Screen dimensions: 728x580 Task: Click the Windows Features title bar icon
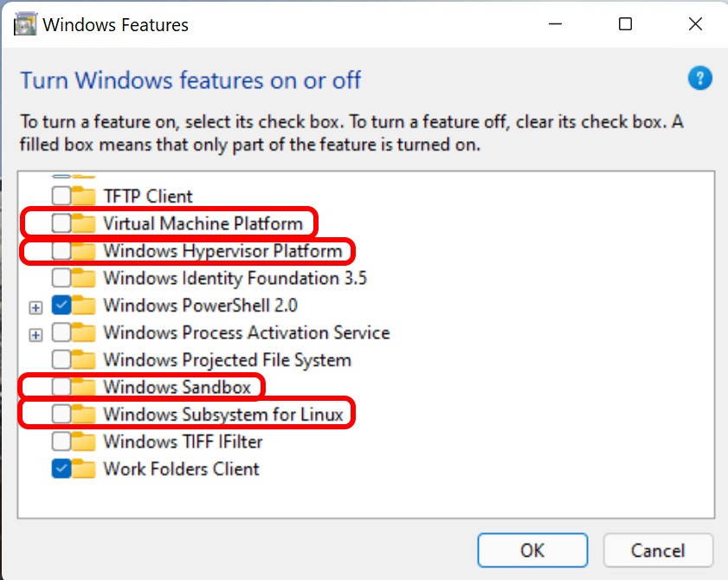point(23,24)
